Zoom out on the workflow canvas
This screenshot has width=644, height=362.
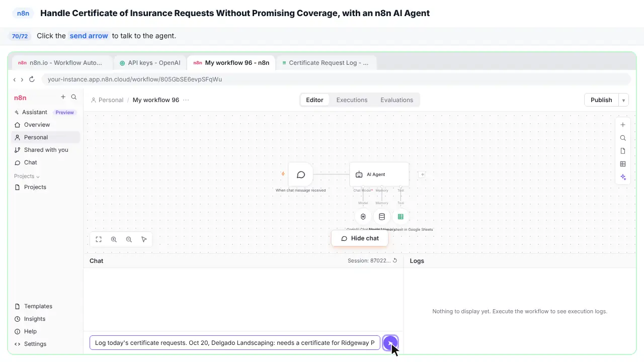[x=129, y=239]
